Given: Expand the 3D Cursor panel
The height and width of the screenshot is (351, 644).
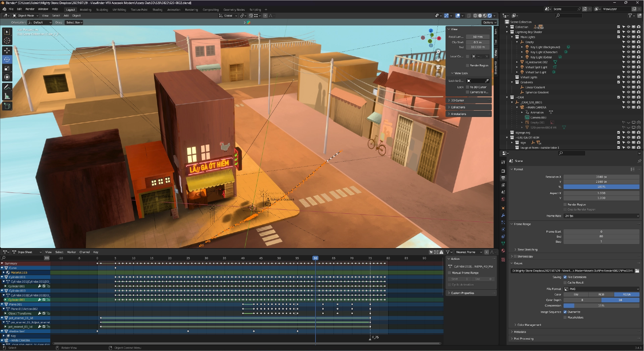Looking at the screenshot, I should point(457,100).
